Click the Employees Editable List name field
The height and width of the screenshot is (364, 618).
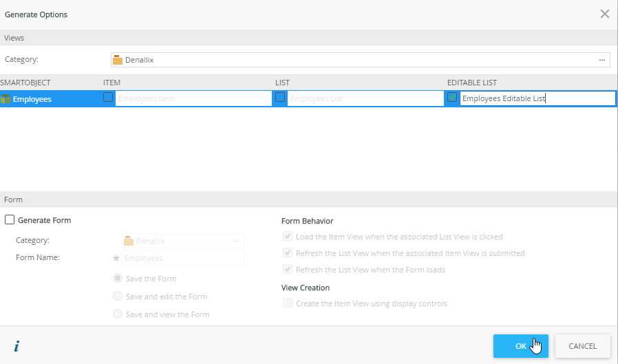tap(537, 98)
